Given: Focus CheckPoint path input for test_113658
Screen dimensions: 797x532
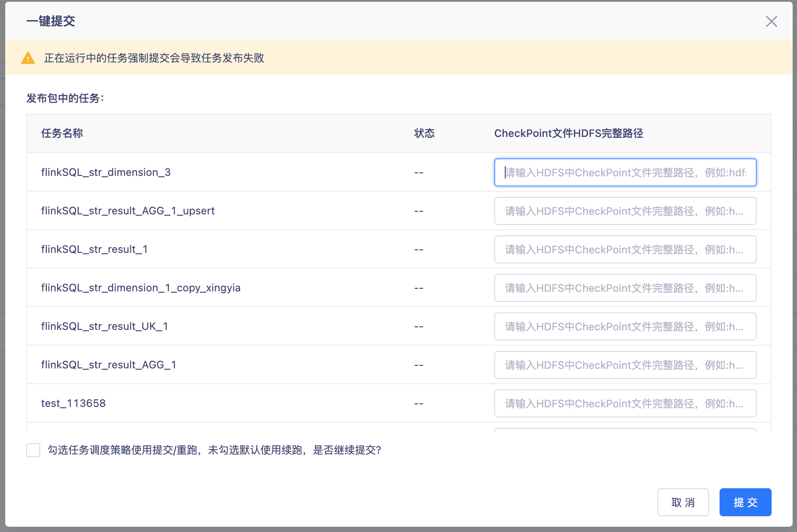Looking at the screenshot, I should coord(625,403).
